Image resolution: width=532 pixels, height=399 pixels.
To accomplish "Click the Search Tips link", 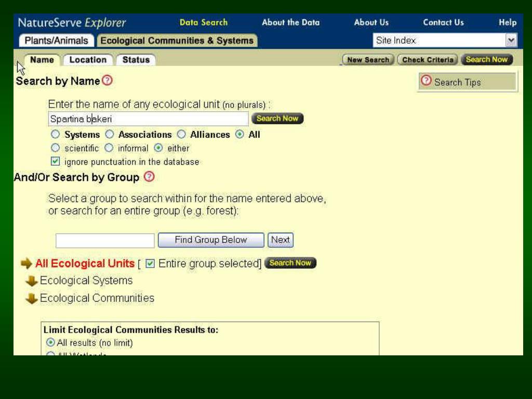I will 457,83.
